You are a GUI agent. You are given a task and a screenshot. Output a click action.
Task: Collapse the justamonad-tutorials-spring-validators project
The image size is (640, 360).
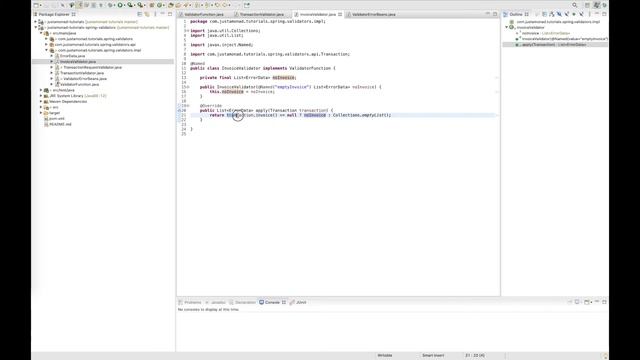[x=36, y=27]
